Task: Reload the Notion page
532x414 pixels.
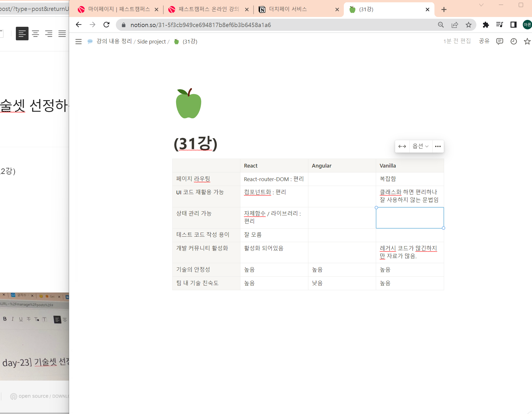Action: 106,25
